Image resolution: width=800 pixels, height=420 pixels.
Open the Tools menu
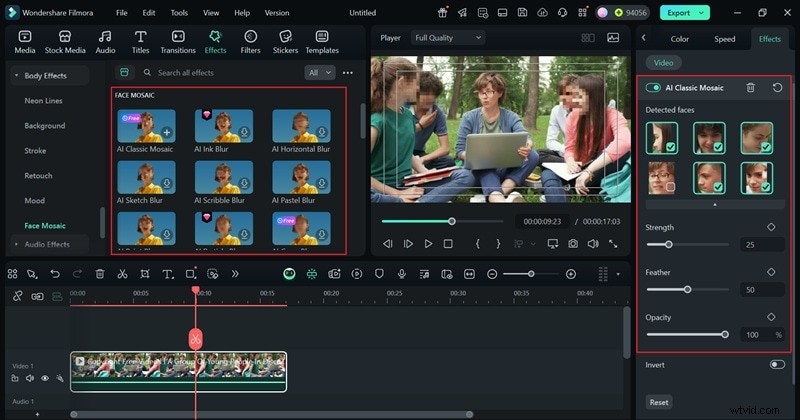click(x=179, y=13)
